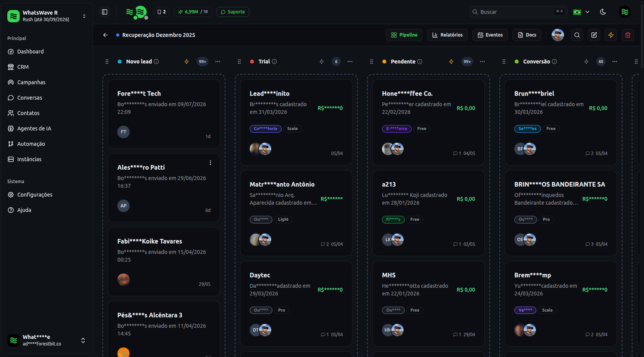Click the device count 2 badge

pos(162,12)
